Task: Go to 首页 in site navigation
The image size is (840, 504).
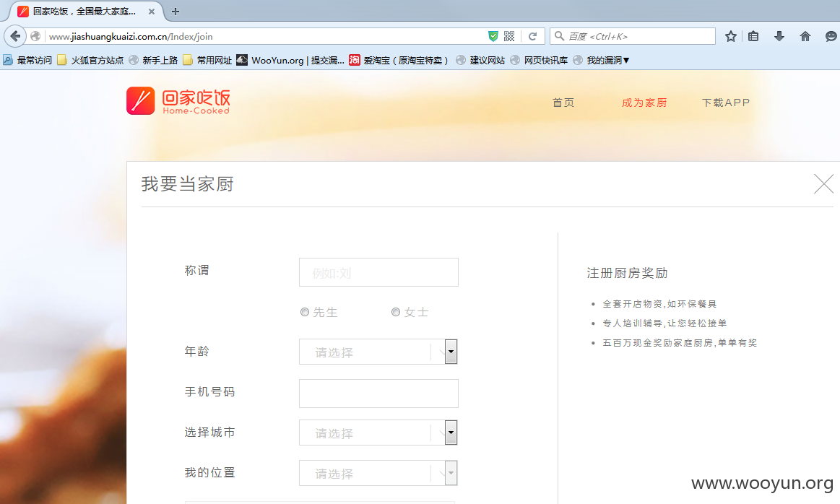Action: pos(563,103)
